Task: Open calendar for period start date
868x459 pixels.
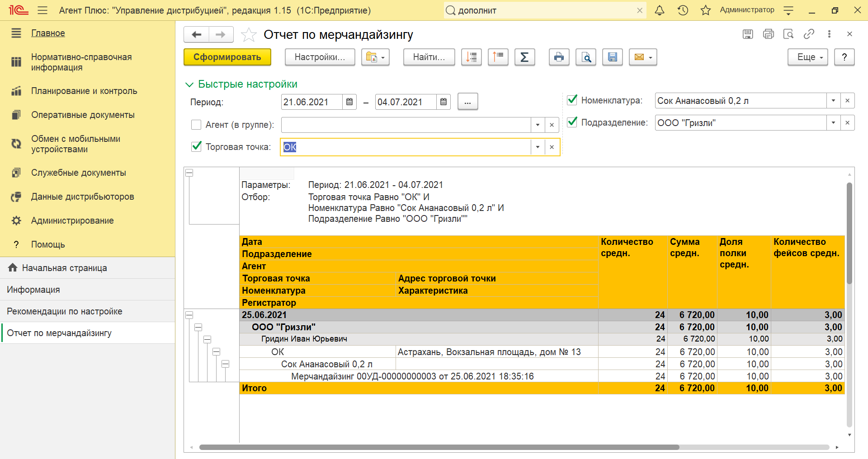Action: tap(349, 102)
